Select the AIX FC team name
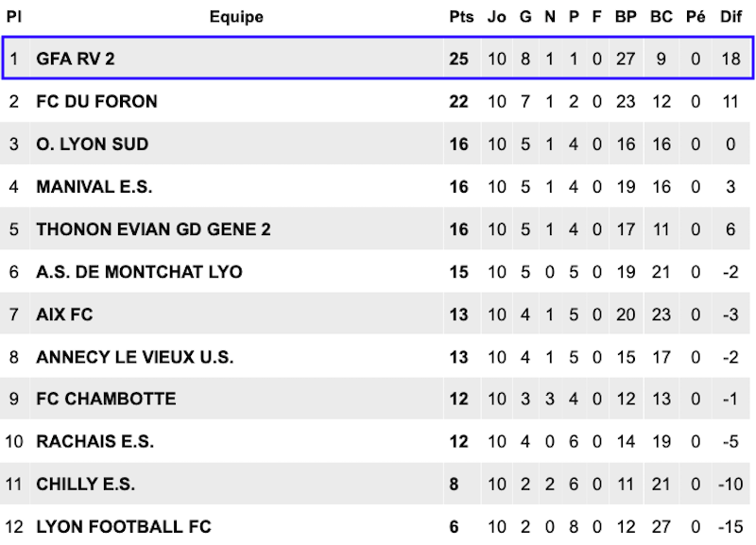 [x=64, y=315]
